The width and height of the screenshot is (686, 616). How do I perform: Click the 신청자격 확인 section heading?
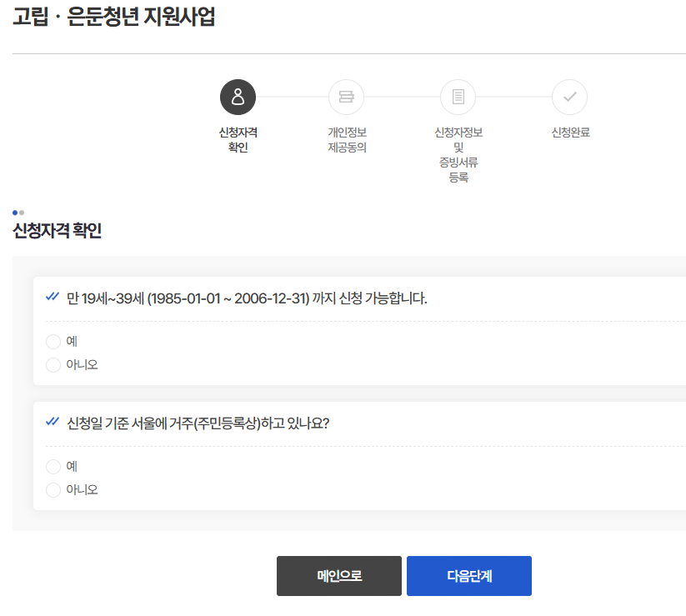(58, 231)
